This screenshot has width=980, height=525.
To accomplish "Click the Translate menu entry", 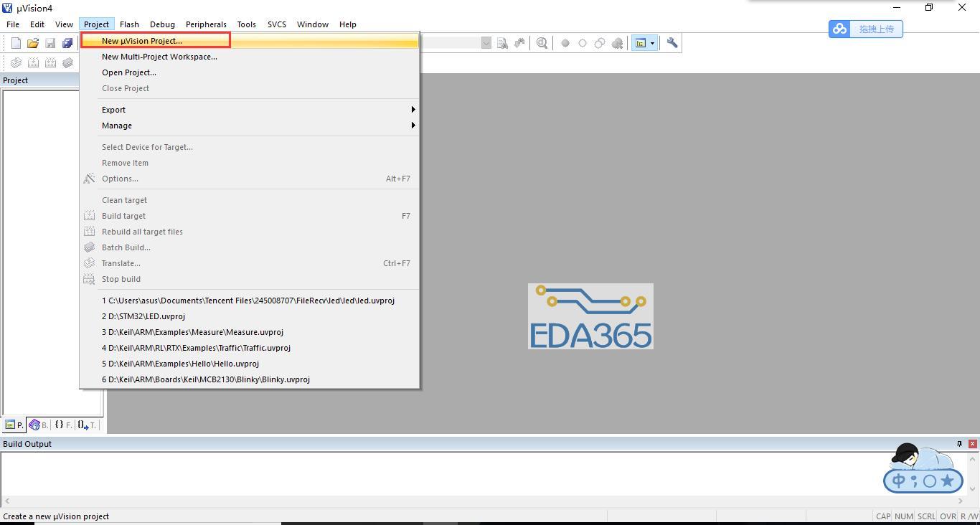I will tap(250, 263).
